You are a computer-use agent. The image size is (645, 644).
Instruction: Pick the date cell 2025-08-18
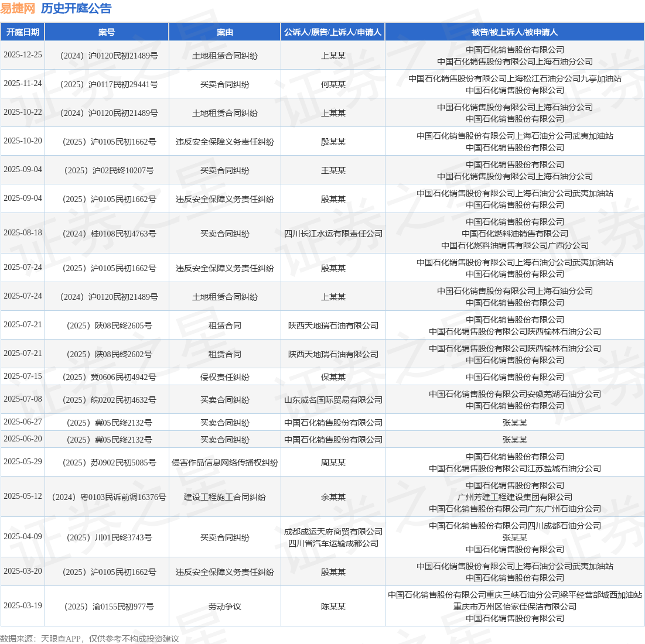click(x=23, y=232)
